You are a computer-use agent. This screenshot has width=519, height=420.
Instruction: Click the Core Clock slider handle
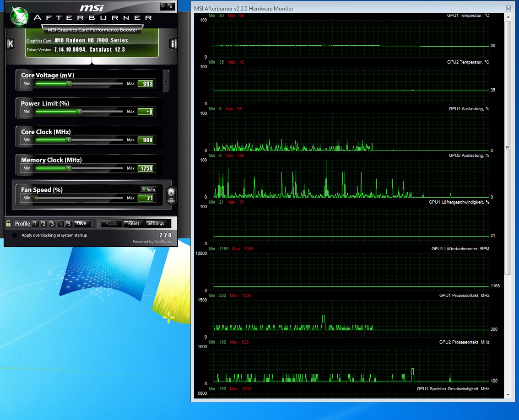[x=69, y=140]
